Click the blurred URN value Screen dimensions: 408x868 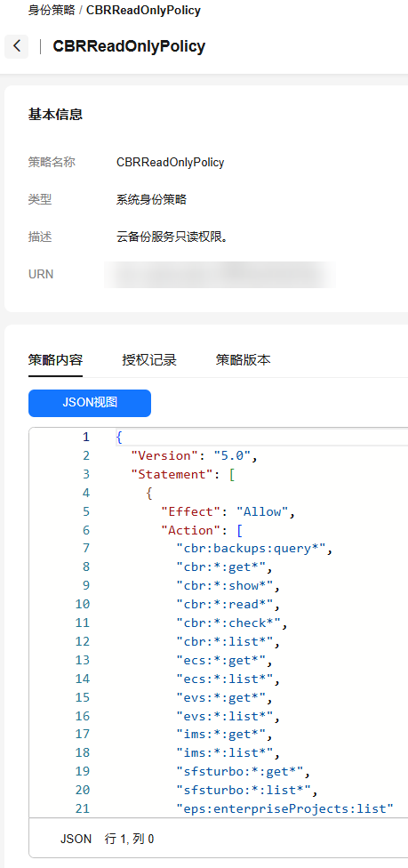pyautogui.click(x=220, y=275)
